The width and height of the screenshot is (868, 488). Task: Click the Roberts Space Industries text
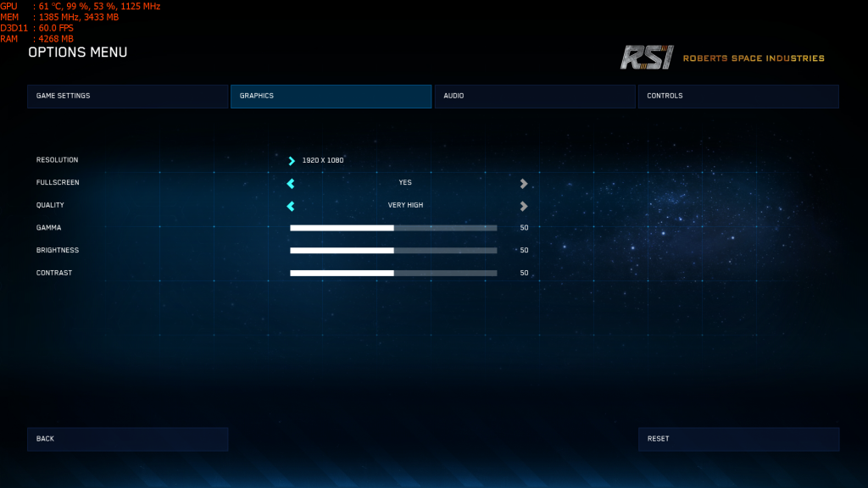pyautogui.click(x=754, y=58)
